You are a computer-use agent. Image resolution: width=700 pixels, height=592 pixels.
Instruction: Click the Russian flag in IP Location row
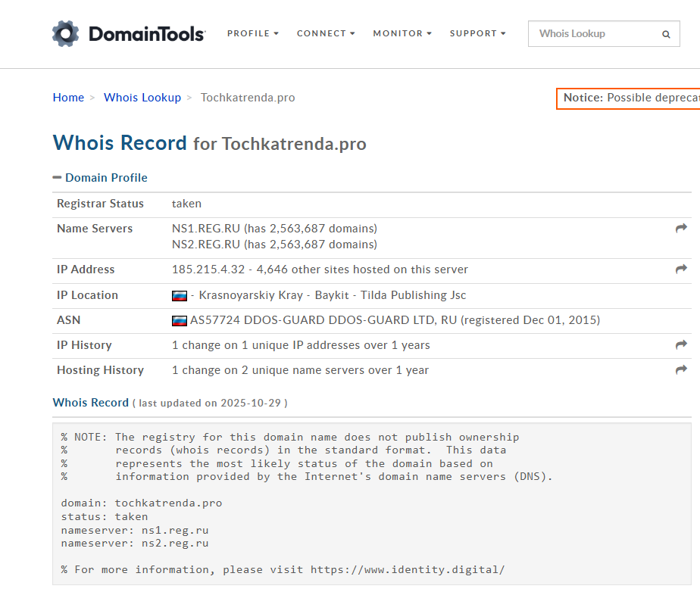pyautogui.click(x=180, y=295)
